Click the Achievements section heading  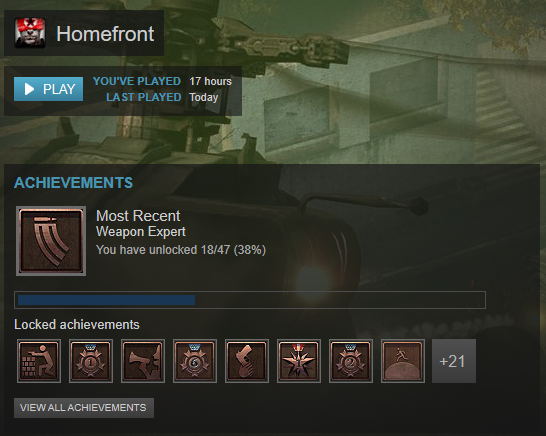pos(73,183)
